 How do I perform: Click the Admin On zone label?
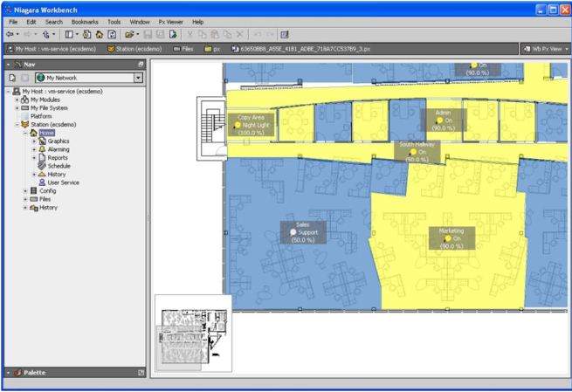click(444, 120)
